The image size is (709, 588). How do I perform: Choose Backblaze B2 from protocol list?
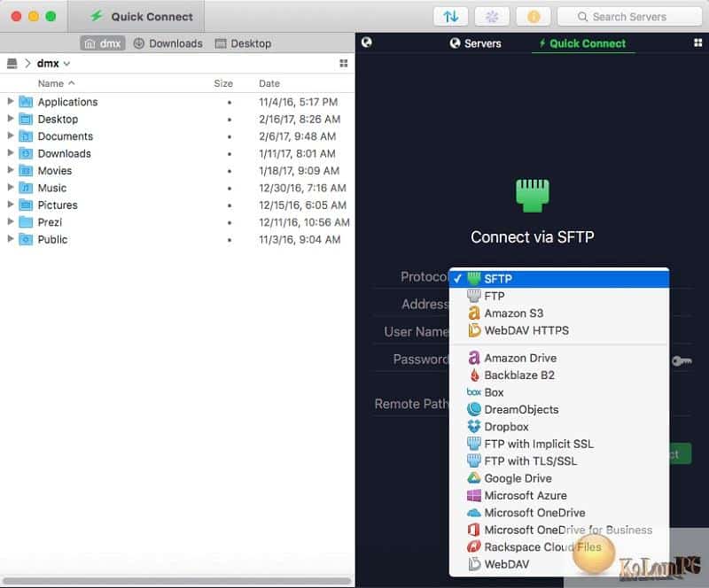(x=559, y=375)
